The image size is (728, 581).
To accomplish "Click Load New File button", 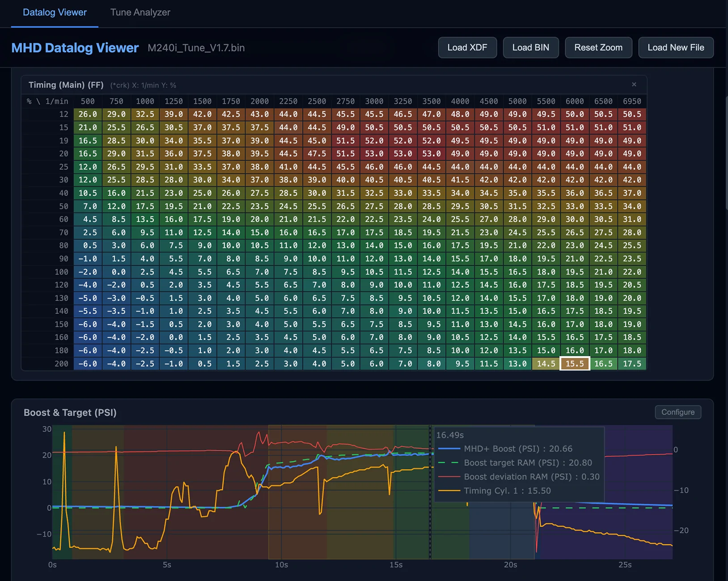I will click(676, 47).
